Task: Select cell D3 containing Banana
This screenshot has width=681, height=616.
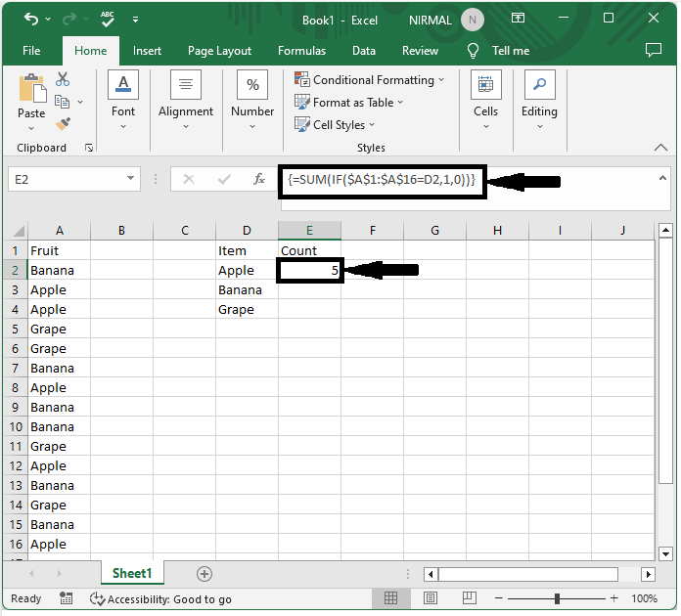Action: 248,290
